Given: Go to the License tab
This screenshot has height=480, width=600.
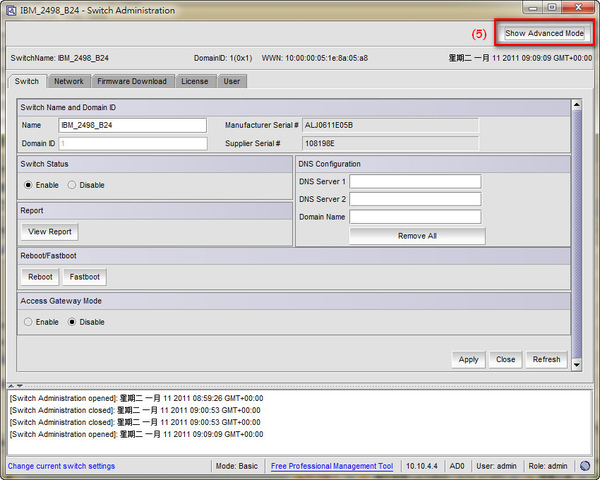Looking at the screenshot, I should 195,81.
